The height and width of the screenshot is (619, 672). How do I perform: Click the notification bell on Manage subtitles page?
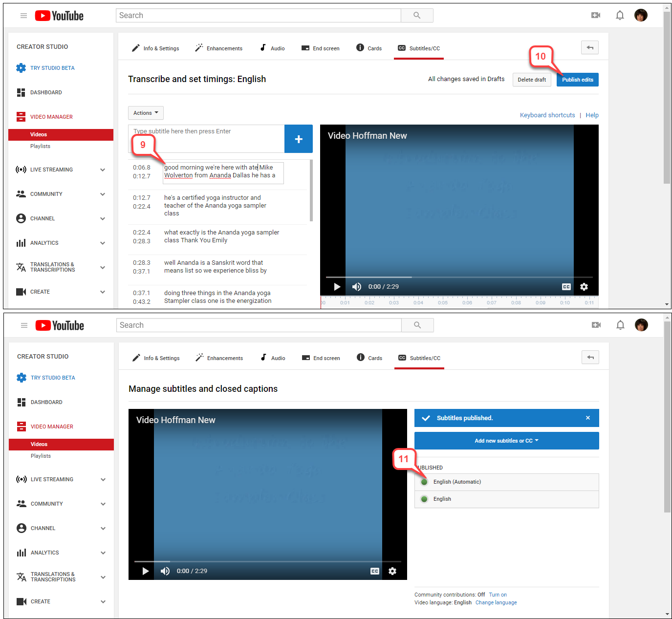620,325
